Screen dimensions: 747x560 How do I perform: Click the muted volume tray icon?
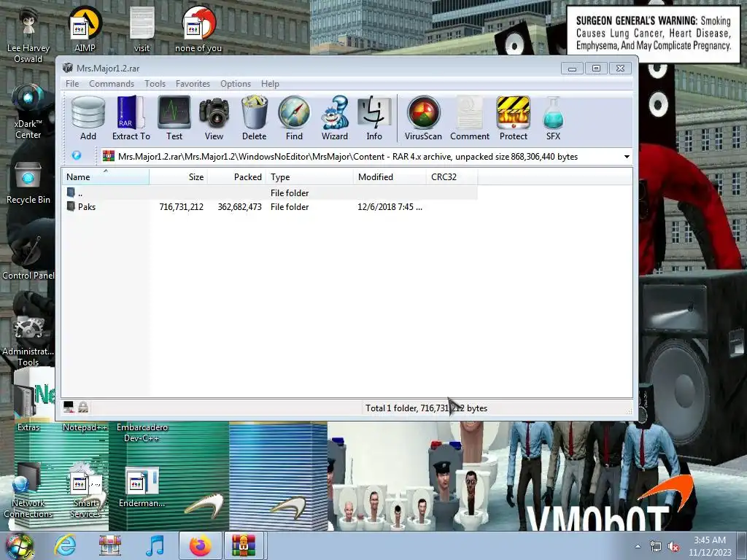click(673, 547)
